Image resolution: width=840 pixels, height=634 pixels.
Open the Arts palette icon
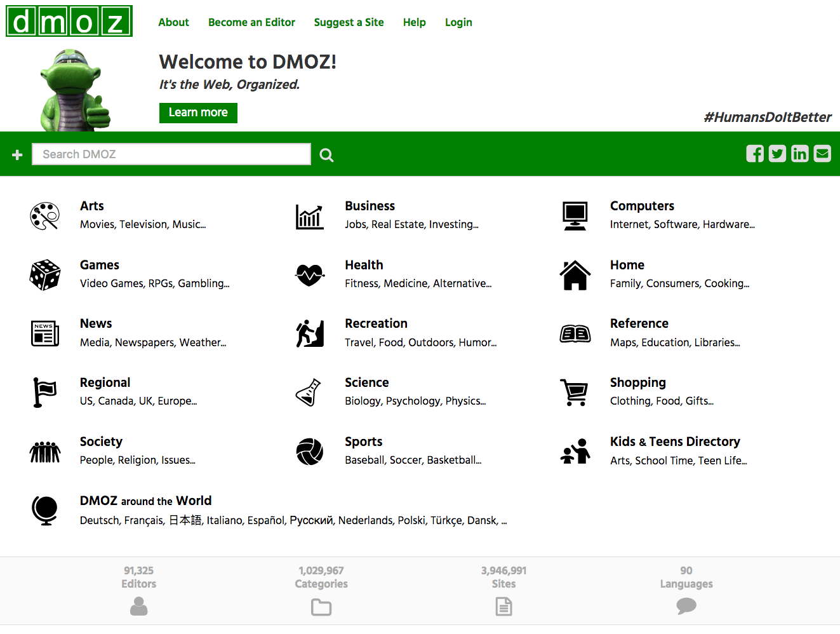[x=45, y=216]
